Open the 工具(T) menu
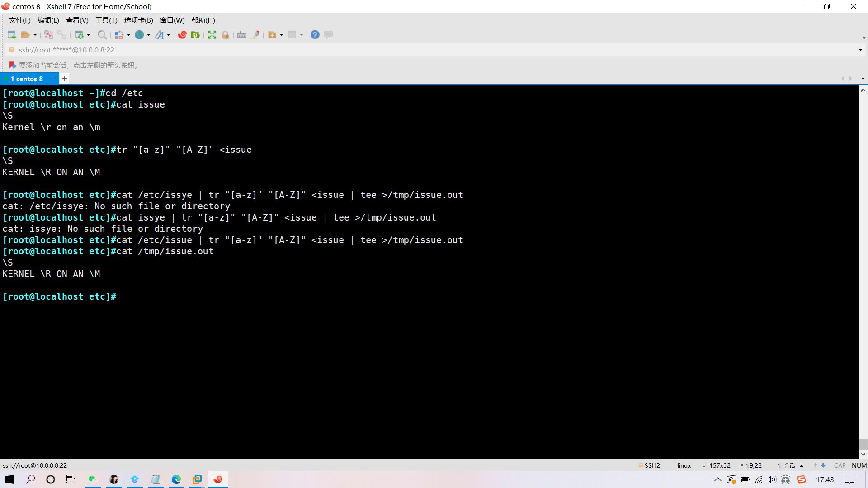 pyautogui.click(x=106, y=20)
